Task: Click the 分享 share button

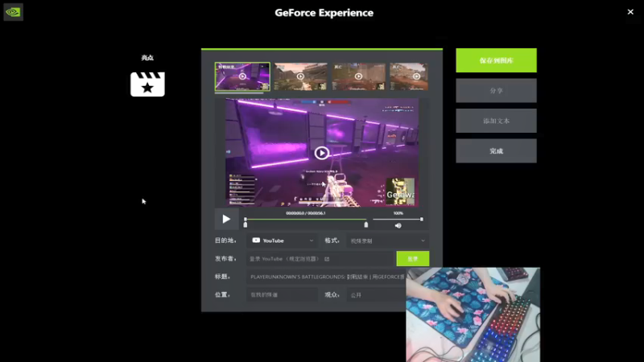Action: [x=496, y=91]
